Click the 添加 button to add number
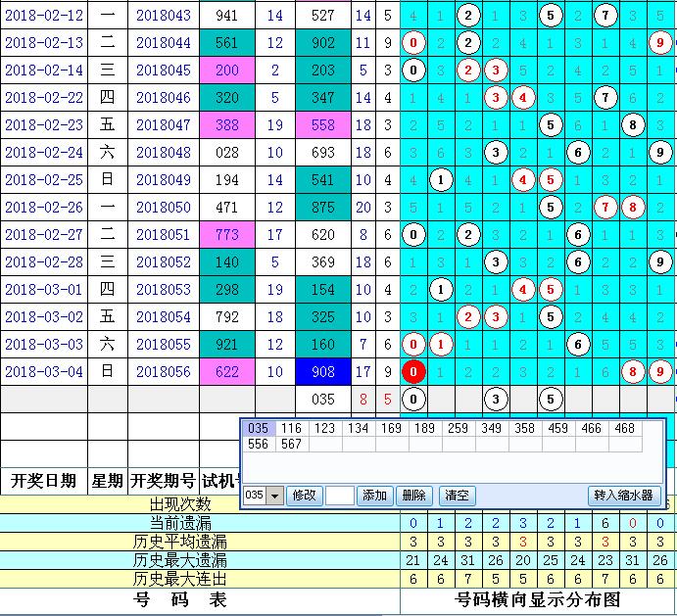The image size is (677, 616). pyautogui.click(x=374, y=496)
